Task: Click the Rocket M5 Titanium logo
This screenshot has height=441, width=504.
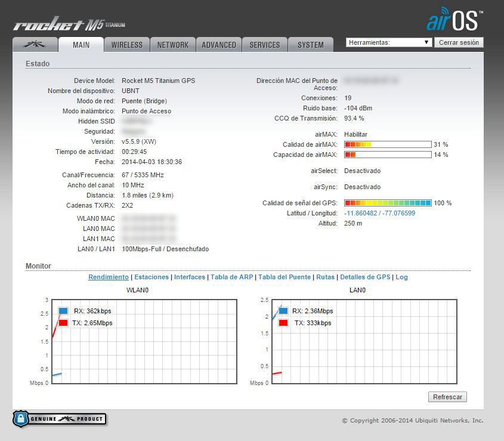Action: (69, 24)
